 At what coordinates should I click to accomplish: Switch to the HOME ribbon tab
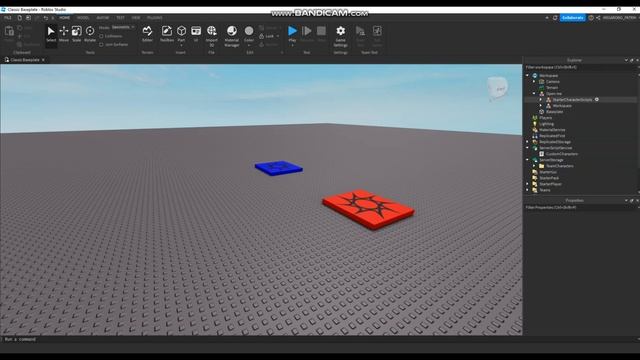tap(64, 18)
